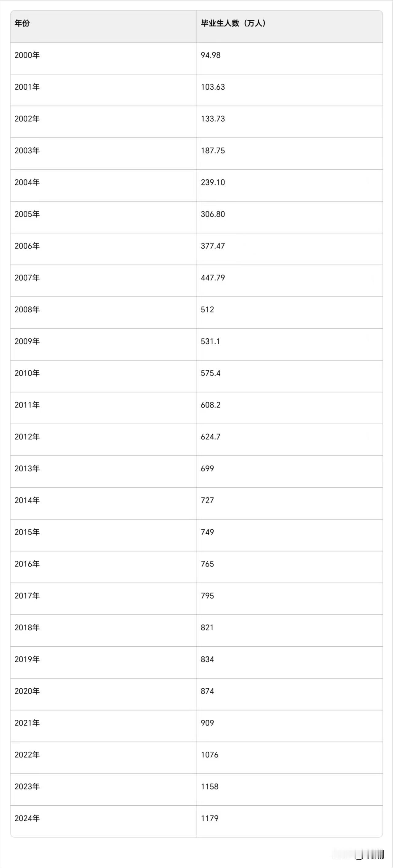Click the 毕业生人数（万人） column header

234,23
